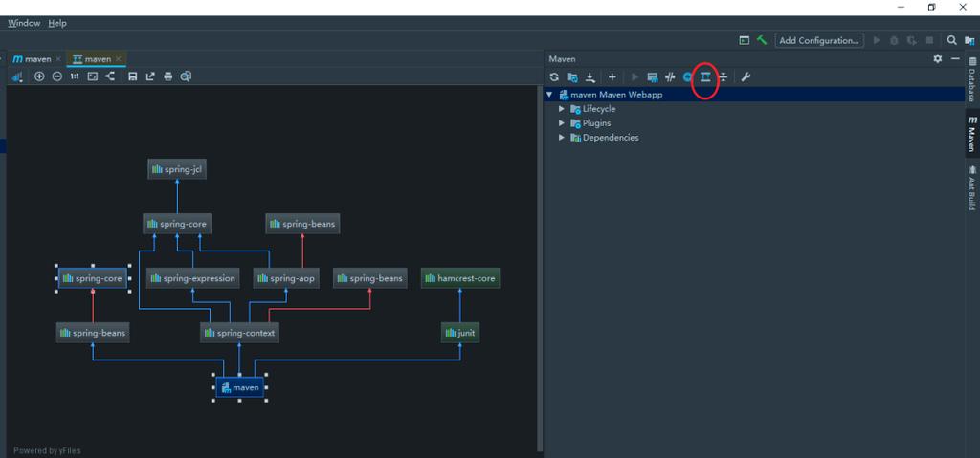The width and height of the screenshot is (980, 458).
Task: Export diagram to file
Action: (150, 76)
